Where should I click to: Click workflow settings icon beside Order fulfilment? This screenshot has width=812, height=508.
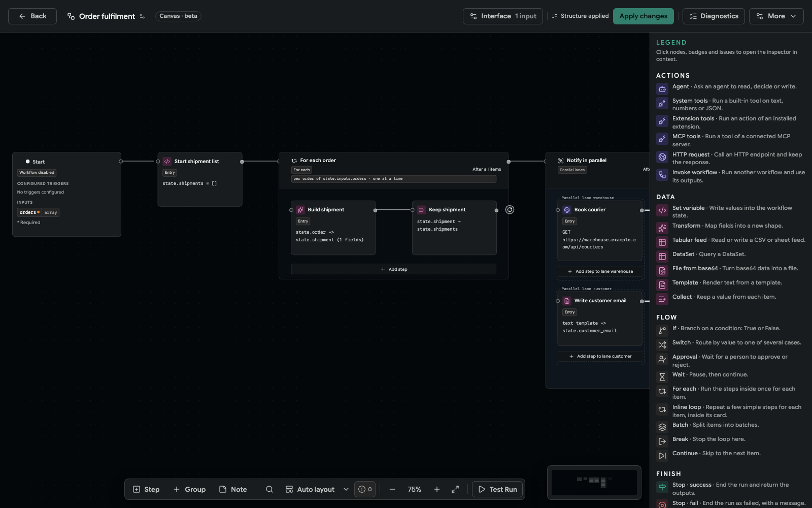click(142, 16)
